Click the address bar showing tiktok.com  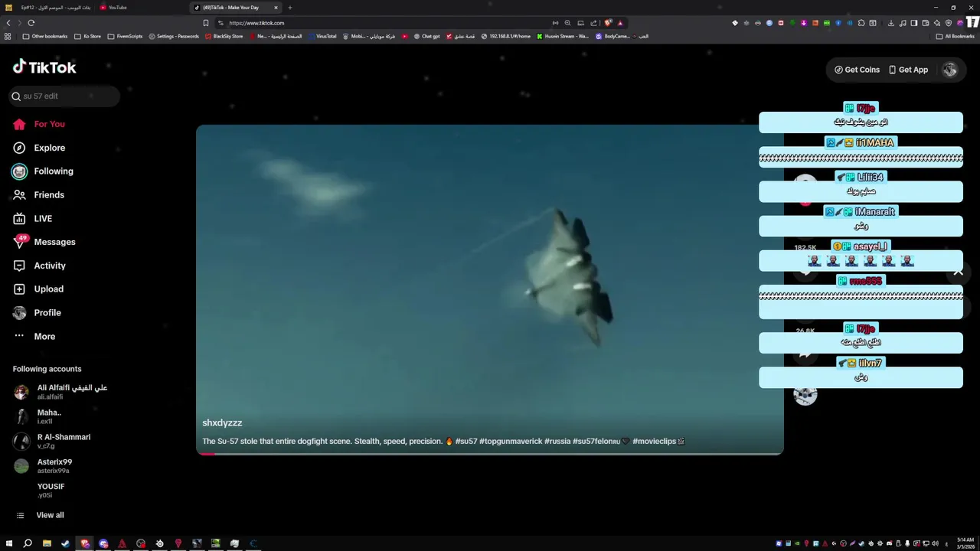(383, 23)
